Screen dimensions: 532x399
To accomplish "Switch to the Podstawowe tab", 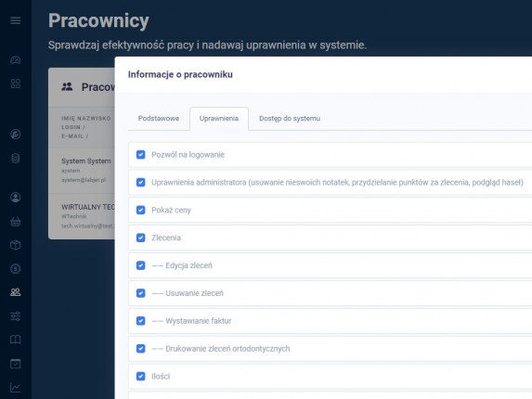I will pos(159,119).
